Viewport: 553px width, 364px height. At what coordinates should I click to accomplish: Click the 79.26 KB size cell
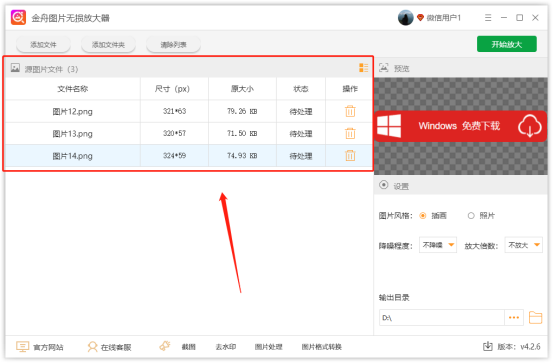click(242, 111)
